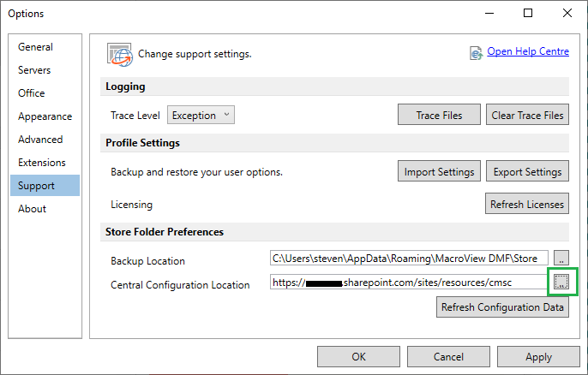The height and width of the screenshot is (375, 588).
Task: Import Settings from backup
Action: pos(439,171)
